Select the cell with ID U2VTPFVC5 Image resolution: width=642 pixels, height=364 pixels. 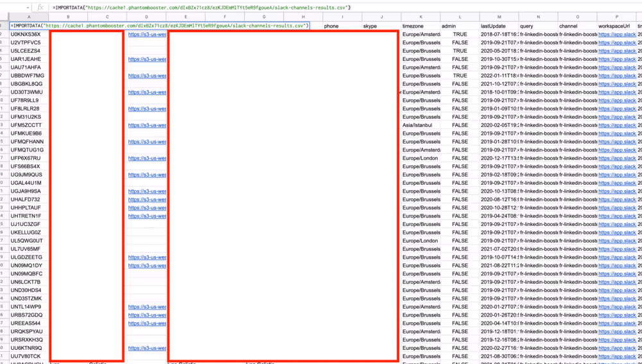(x=29, y=42)
